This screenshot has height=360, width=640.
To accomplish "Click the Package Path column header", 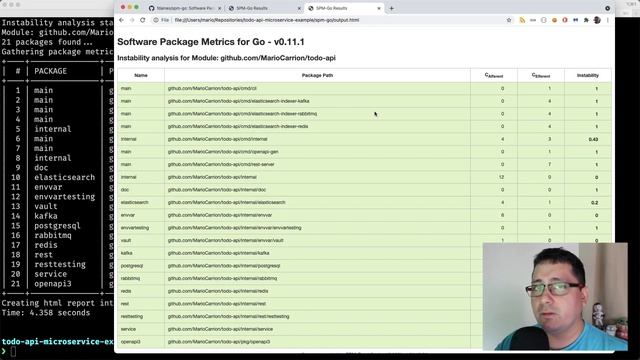I will pos(317,76).
